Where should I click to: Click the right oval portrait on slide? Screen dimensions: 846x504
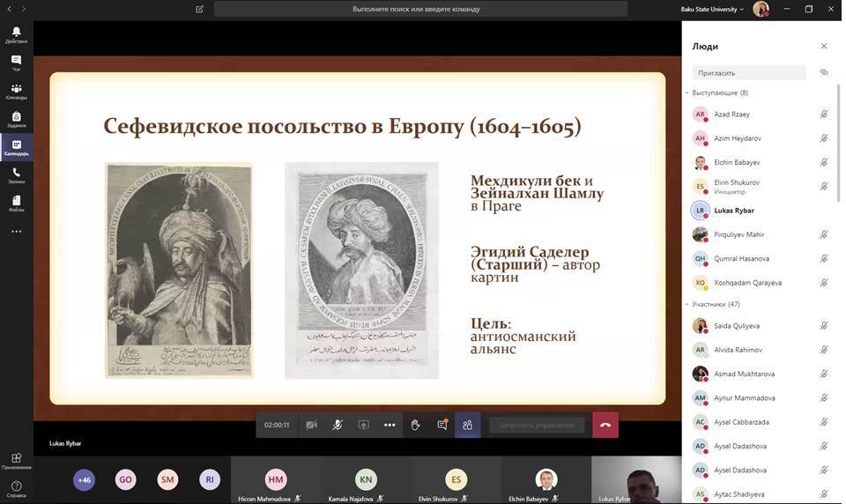coord(361,271)
